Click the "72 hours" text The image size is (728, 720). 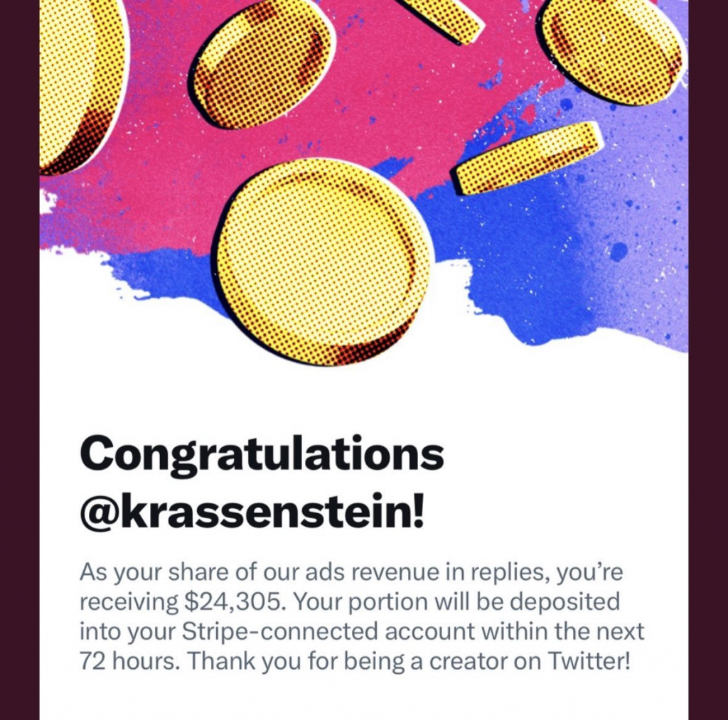tap(129, 661)
